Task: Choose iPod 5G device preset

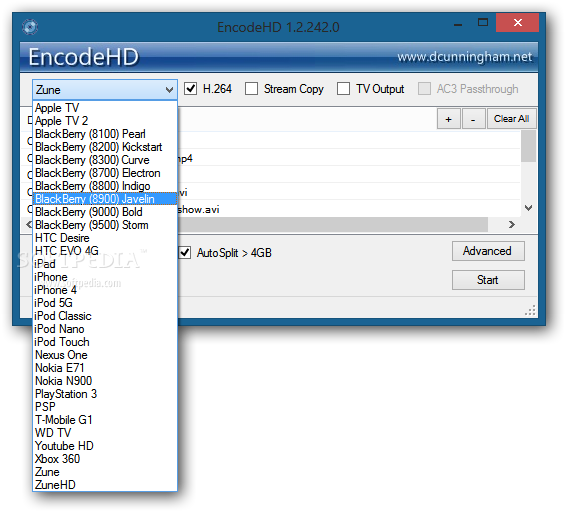Action: [105, 303]
